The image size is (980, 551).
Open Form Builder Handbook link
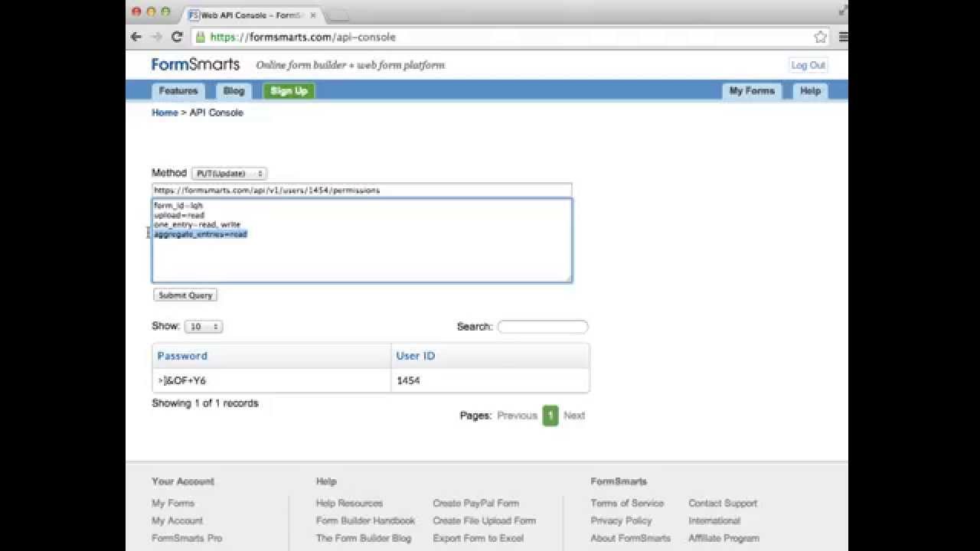(x=365, y=520)
